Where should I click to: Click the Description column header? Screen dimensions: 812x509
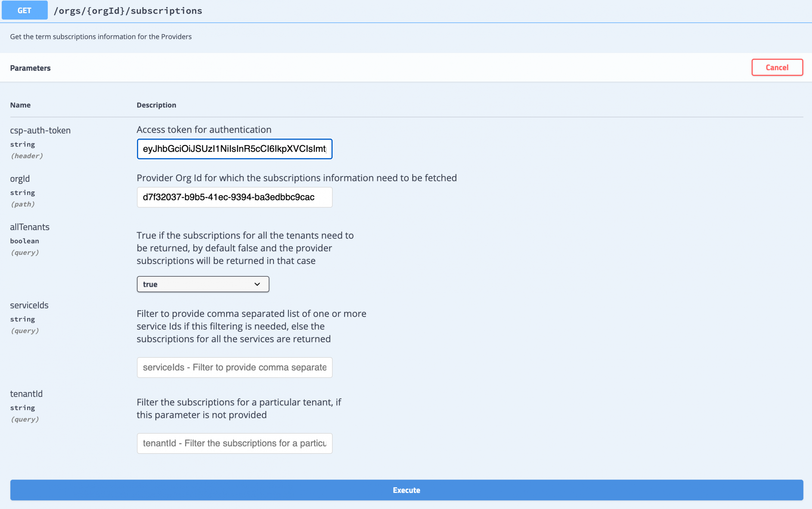[x=156, y=105]
